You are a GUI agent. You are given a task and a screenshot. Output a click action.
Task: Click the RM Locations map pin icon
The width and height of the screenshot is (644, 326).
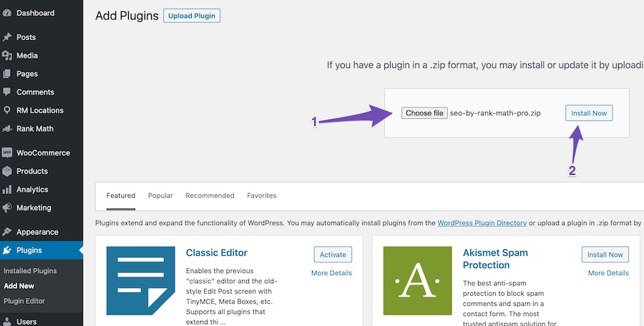click(x=6, y=110)
